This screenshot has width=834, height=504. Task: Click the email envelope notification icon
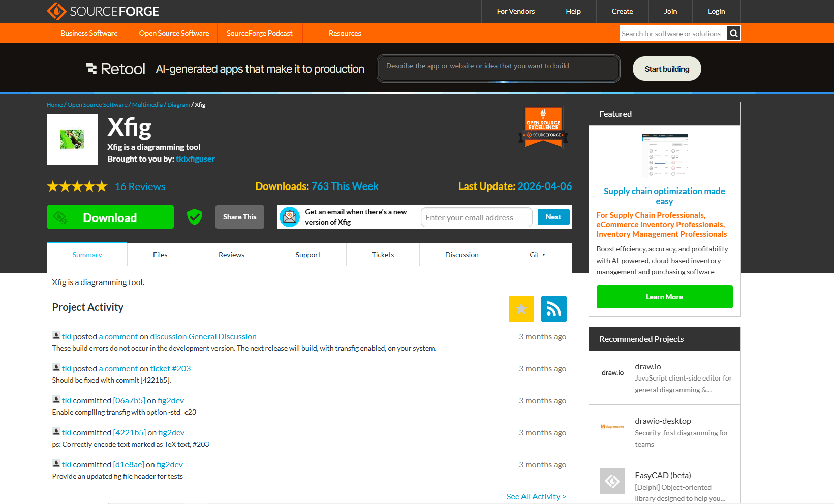[x=290, y=217]
